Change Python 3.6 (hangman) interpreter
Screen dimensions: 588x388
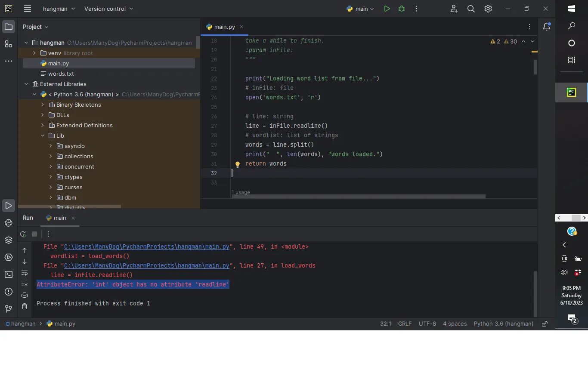(504, 324)
